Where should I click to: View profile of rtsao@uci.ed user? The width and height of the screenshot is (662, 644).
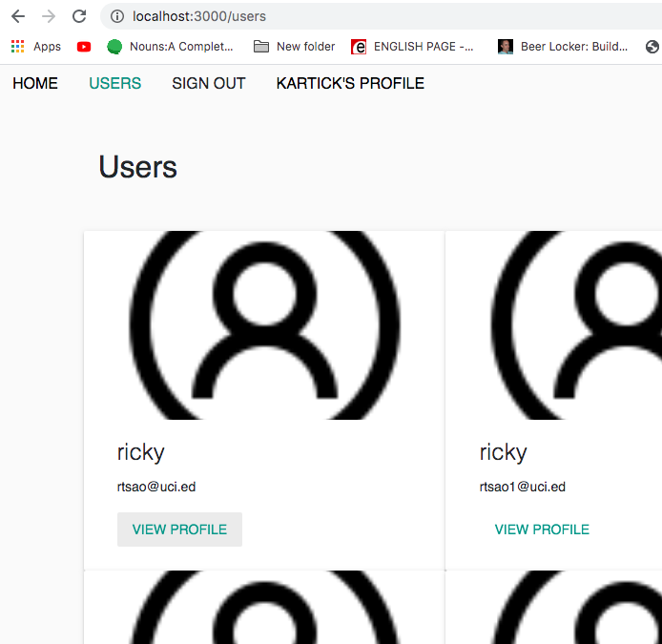(x=180, y=530)
